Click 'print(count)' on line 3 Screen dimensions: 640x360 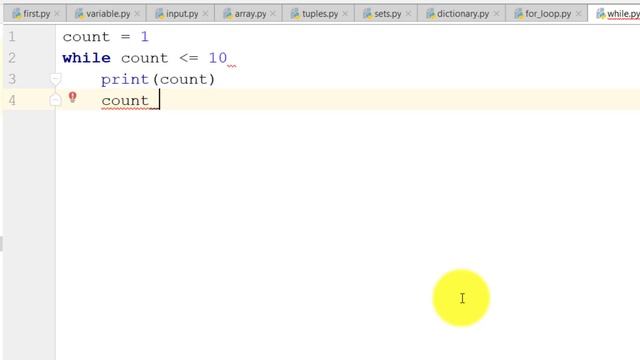click(x=158, y=79)
